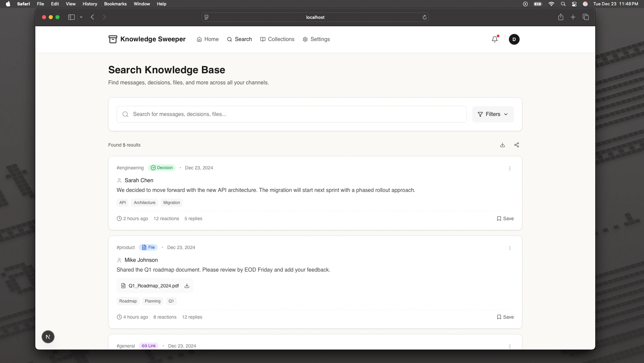Save Sarah Chen's engineering decision message
This screenshot has height=363, width=644.
505,218
